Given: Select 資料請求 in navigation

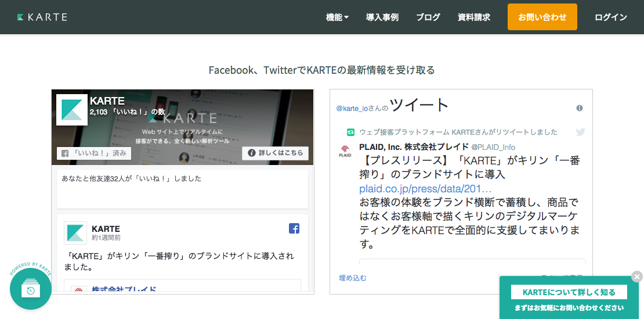Looking at the screenshot, I should [x=473, y=17].
